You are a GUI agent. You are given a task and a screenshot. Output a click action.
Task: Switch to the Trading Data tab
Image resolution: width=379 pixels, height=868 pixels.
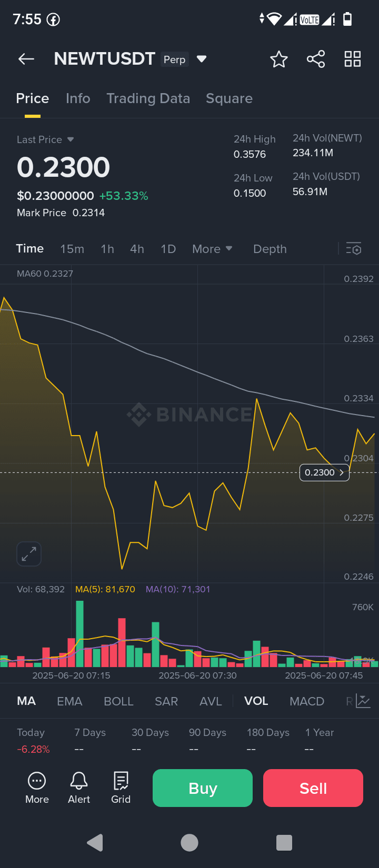tap(148, 98)
